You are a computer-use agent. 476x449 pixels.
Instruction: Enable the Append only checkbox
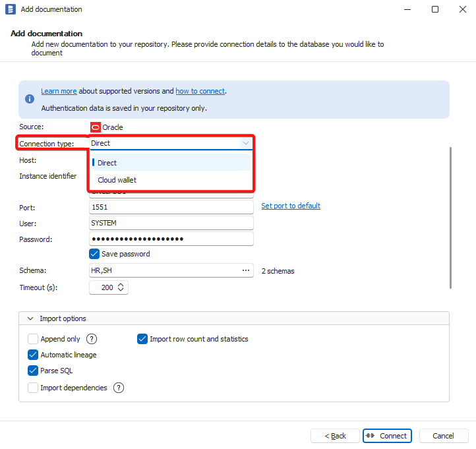click(33, 339)
